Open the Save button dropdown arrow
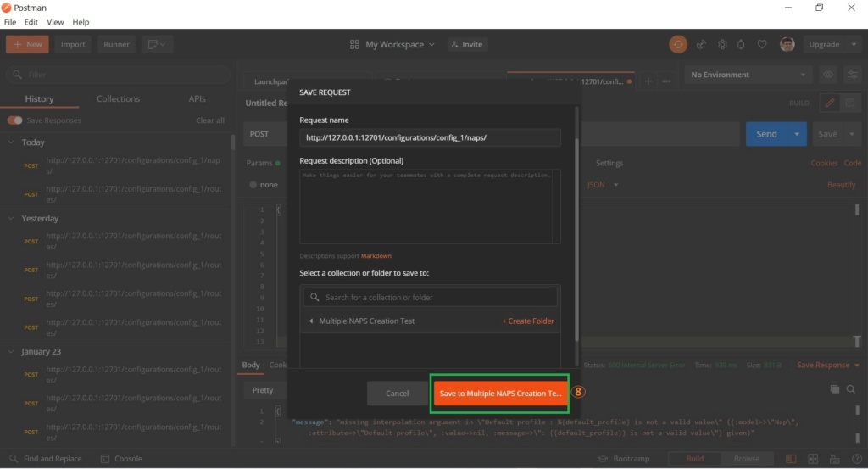The image size is (868, 469). (x=852, y=134)
